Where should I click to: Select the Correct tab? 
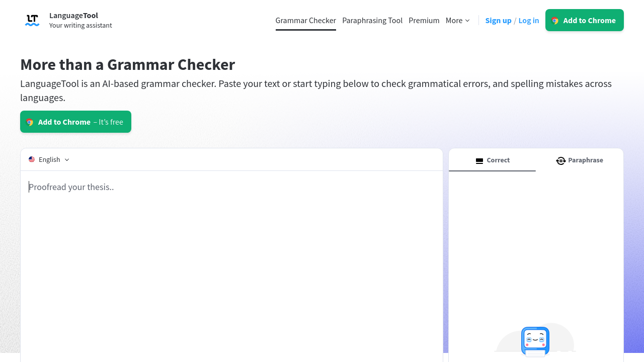492,160
